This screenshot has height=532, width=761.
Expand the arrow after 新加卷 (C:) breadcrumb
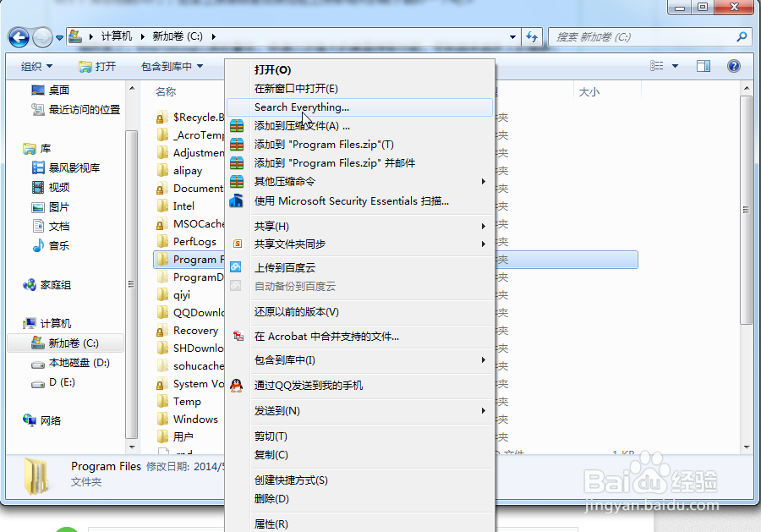point(214,36)
